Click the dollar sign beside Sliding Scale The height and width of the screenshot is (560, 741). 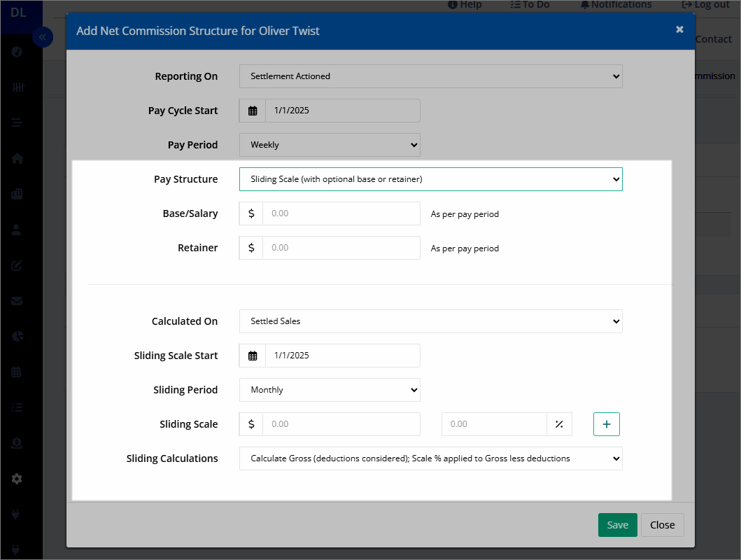coord(251,424)
